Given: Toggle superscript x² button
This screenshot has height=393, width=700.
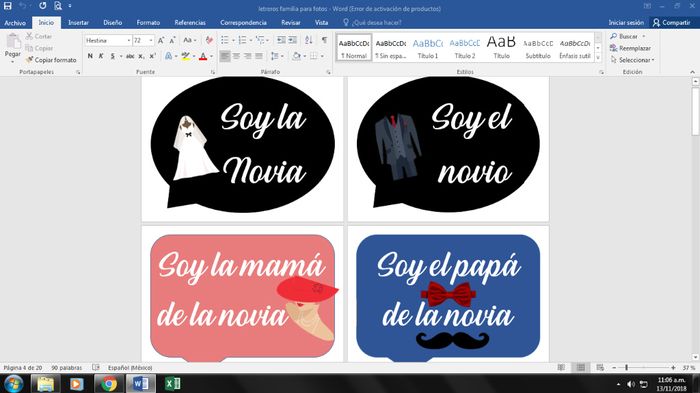Looking at the screenshot, I should [152, 56].
